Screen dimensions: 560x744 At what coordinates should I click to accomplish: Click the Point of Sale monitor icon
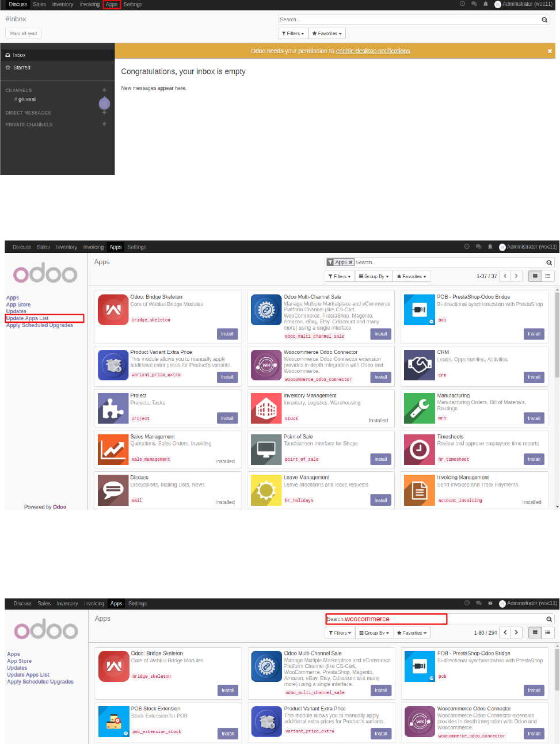[266, 449]
